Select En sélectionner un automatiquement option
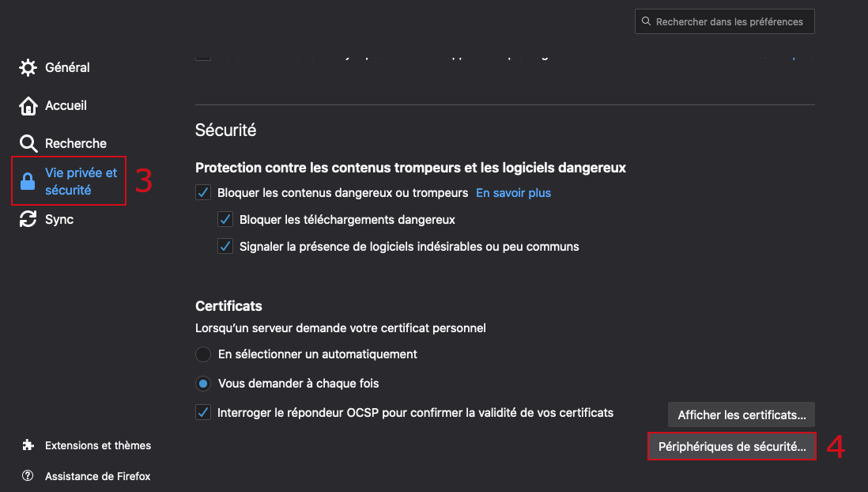Screen dimensions: 868x492 pyautogui.click(x=203, y=354)
